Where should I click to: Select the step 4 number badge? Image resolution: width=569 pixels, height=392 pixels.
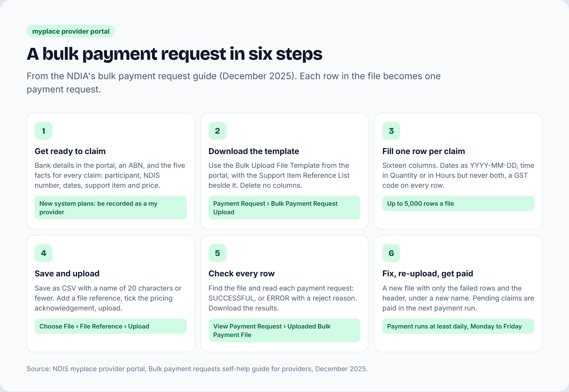[x=44, y=253]
